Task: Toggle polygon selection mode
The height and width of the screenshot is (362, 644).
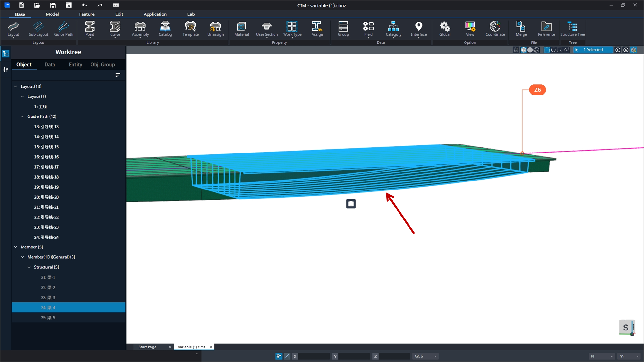Action: [560, 50]
